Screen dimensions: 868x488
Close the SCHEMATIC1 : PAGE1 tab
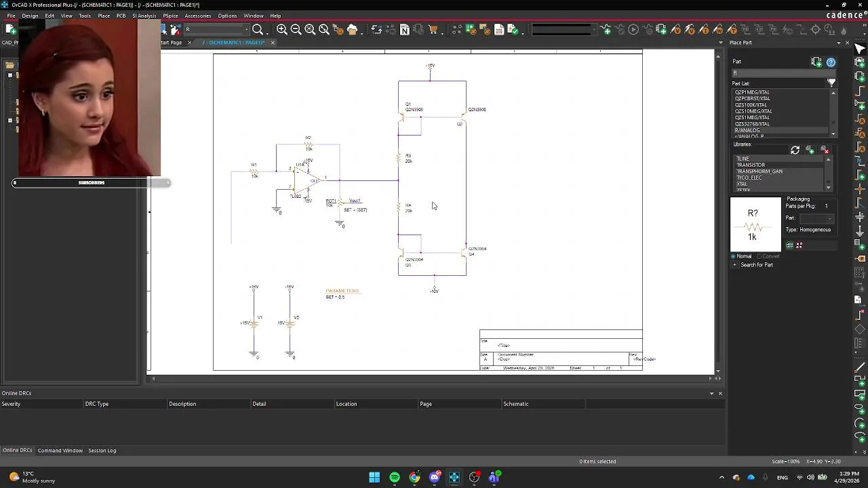click(x=273, y=43)
